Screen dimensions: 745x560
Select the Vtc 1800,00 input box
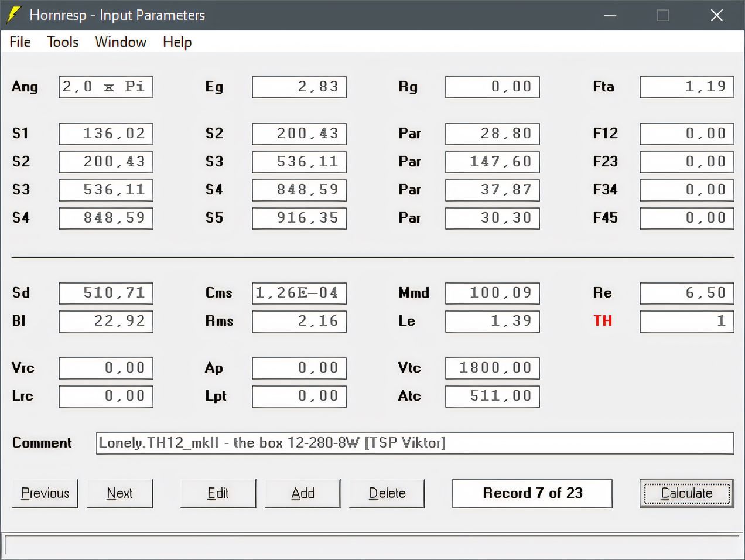pos(492,368)
